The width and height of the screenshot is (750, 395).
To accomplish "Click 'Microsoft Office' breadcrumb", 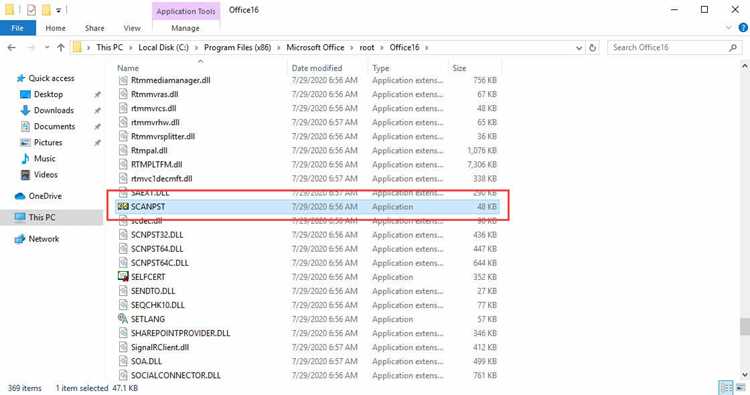I will (x=315, y=47).
